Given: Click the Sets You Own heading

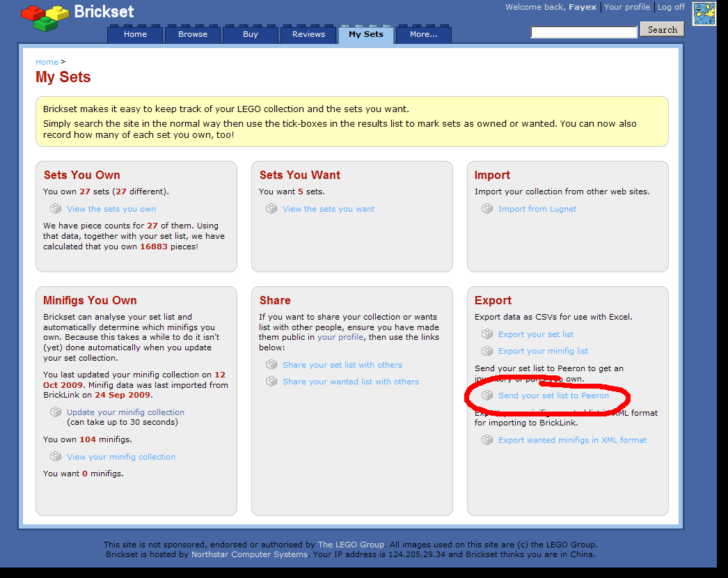Looking at the screenshot, I should coord(81,175).
